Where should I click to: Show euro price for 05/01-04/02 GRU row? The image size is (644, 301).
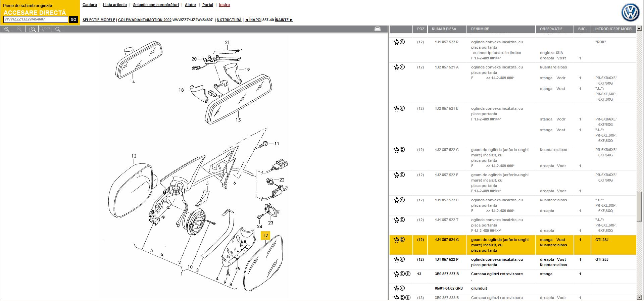(x=402, y=288)
